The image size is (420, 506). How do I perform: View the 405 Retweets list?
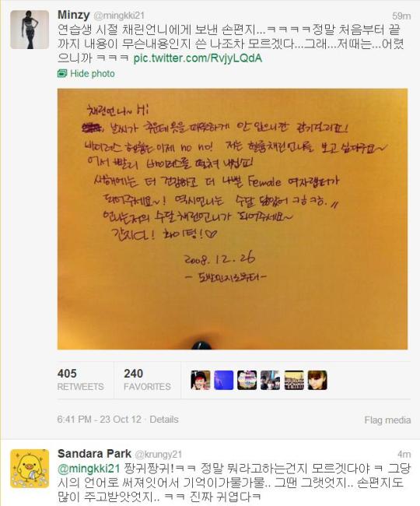[x=81, y=380]
